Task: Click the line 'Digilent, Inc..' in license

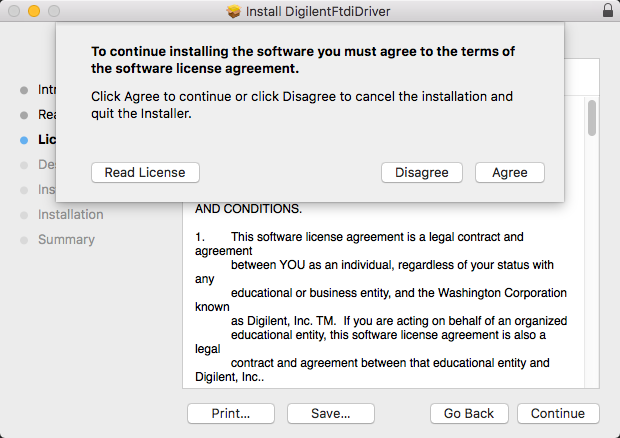Action: click(x=229, y=377)
